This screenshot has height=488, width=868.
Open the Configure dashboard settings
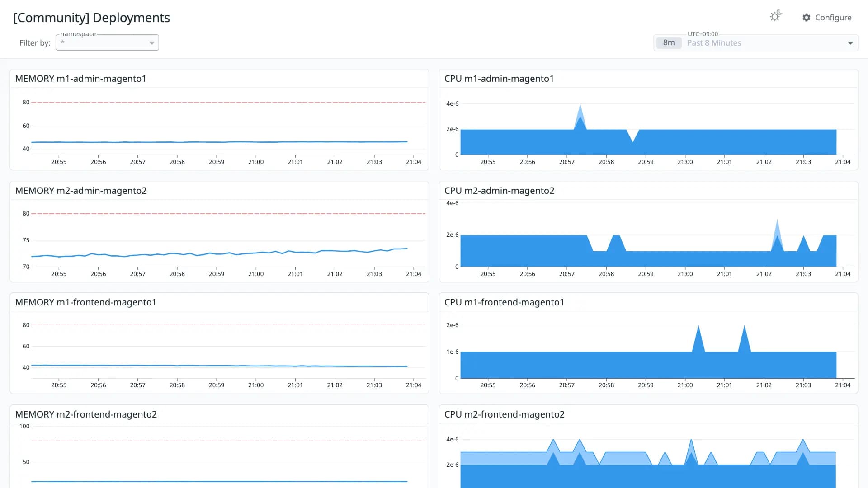pyautogui.click(x=827, y=18)
